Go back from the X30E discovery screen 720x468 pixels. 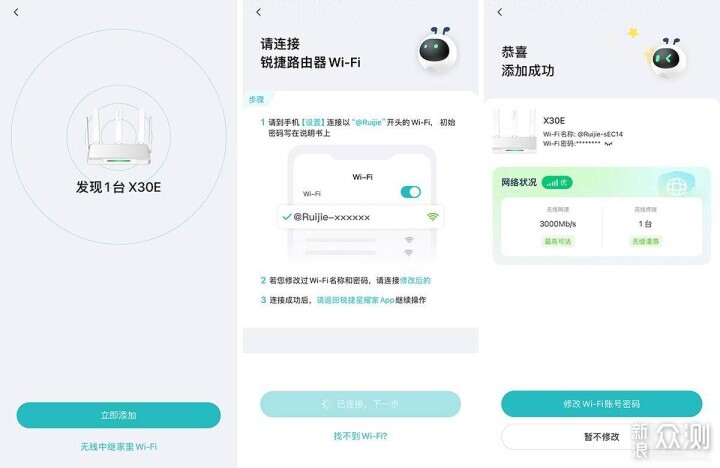pos(16,12)
